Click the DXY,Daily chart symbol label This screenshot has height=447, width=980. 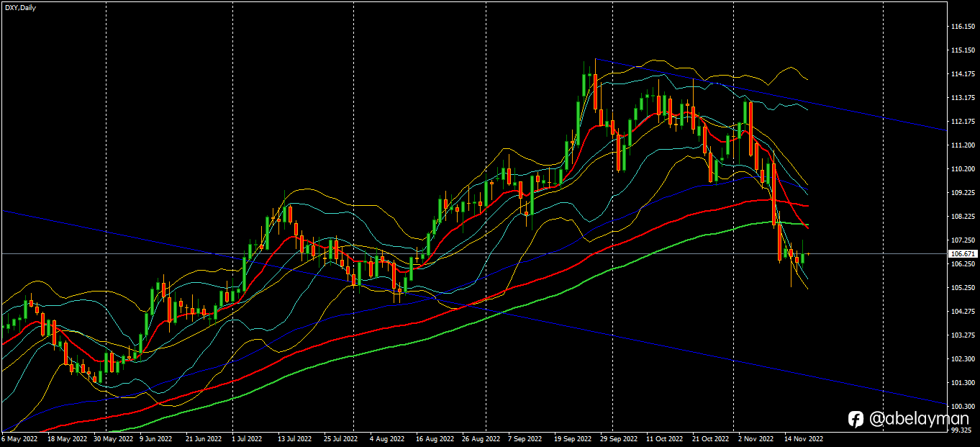pos(19,8)
